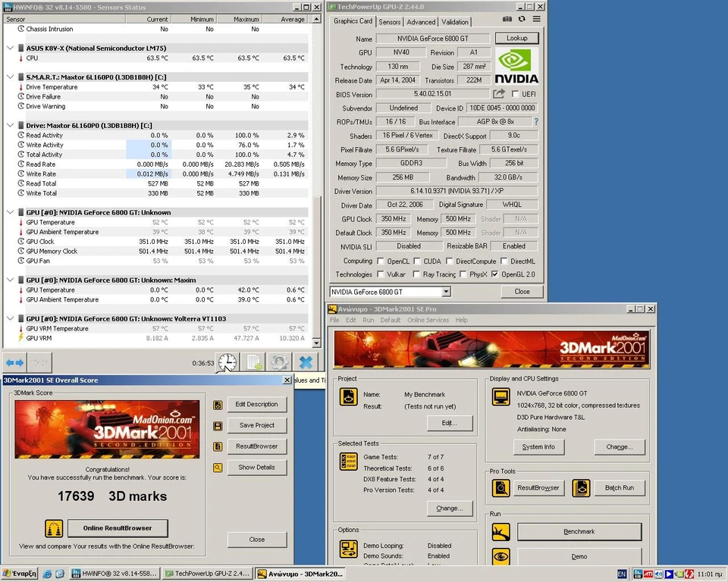Image resolution: width=728 pixels, height=582 pixels.
Task: Click the Selected Tests checklist icon
Action: 348,462
